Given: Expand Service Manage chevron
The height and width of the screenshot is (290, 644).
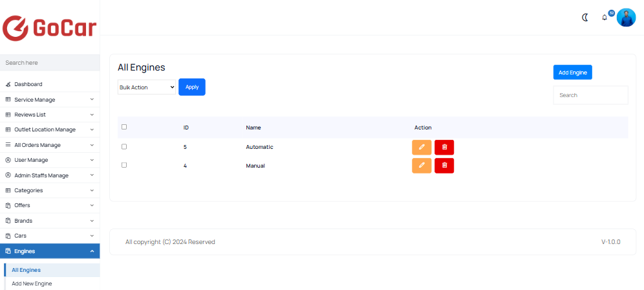Looking at the screenshot, I should point(92,99).
